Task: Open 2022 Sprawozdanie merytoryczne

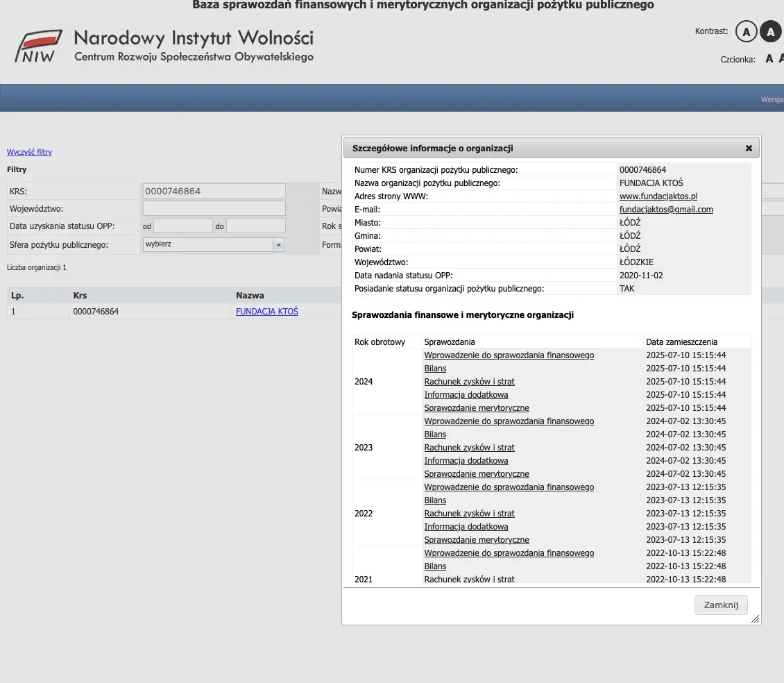Action: 477,540
